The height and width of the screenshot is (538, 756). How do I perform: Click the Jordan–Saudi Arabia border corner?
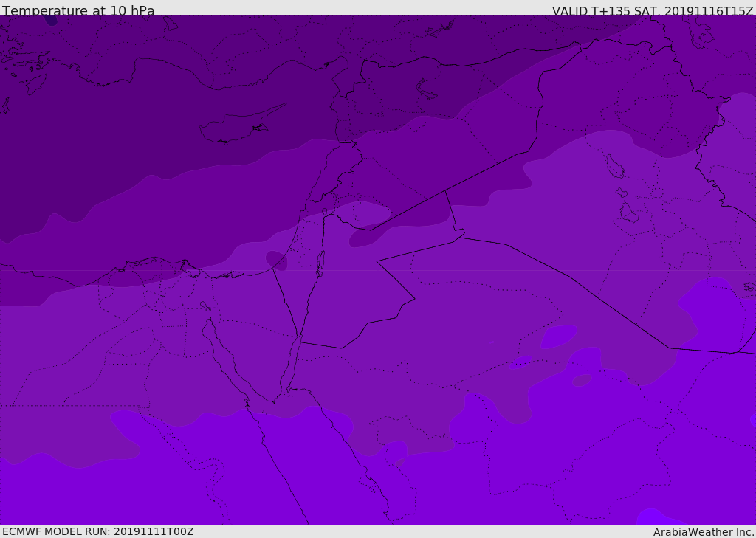coord(415,299)
